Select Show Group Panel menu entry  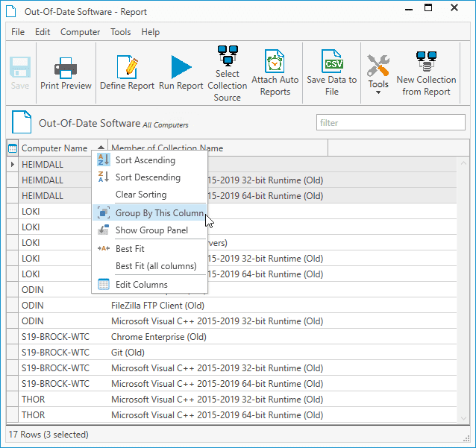click(x=150, y=230)
